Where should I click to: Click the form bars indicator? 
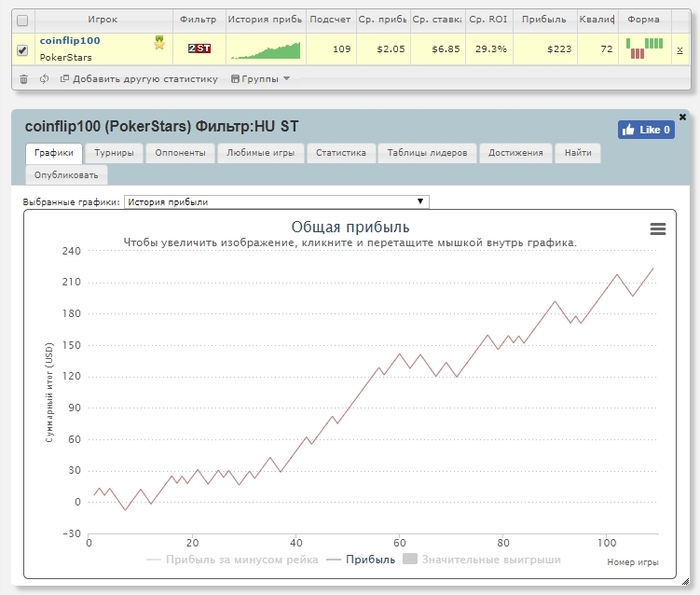tap(644, 48)
